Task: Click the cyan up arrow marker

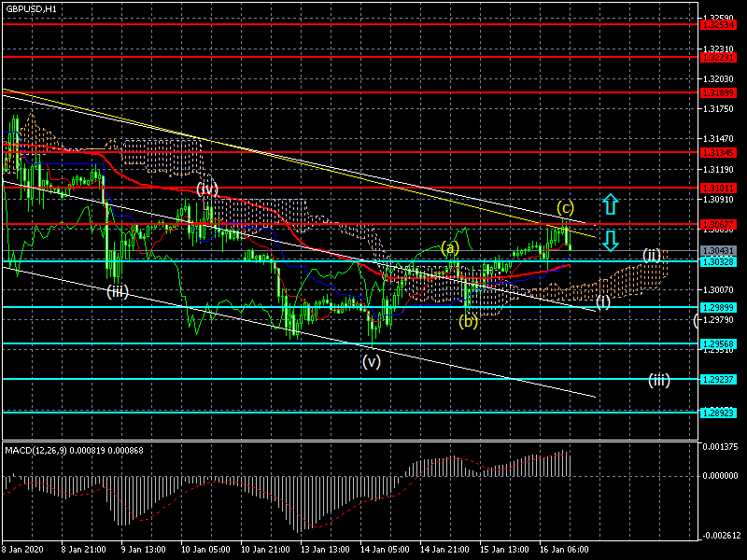Action: point(611,204)
